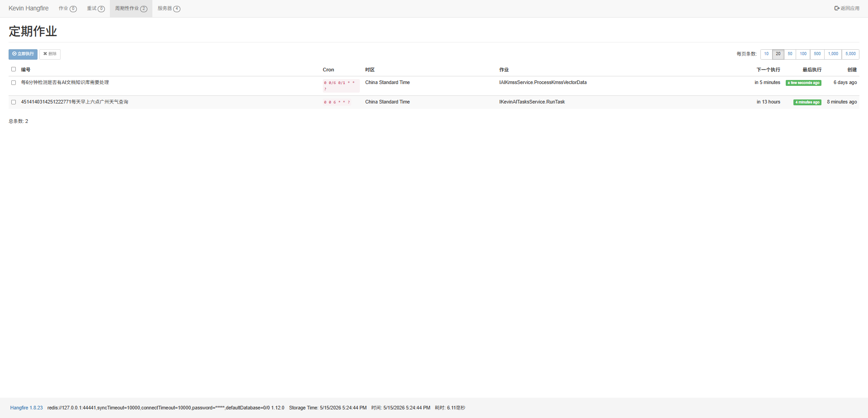Viewport: 868px width, 418px height.
Task: Set items per page to 5,000
Action: coord(850,54)
